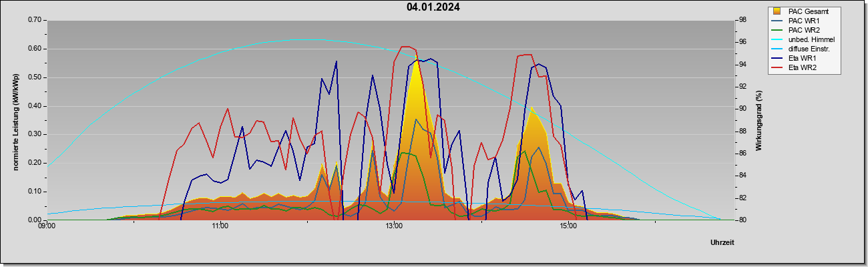The image size is (868, 267).
Task: Click the 11:00 x-axis time label
Action: pos(220,227)
